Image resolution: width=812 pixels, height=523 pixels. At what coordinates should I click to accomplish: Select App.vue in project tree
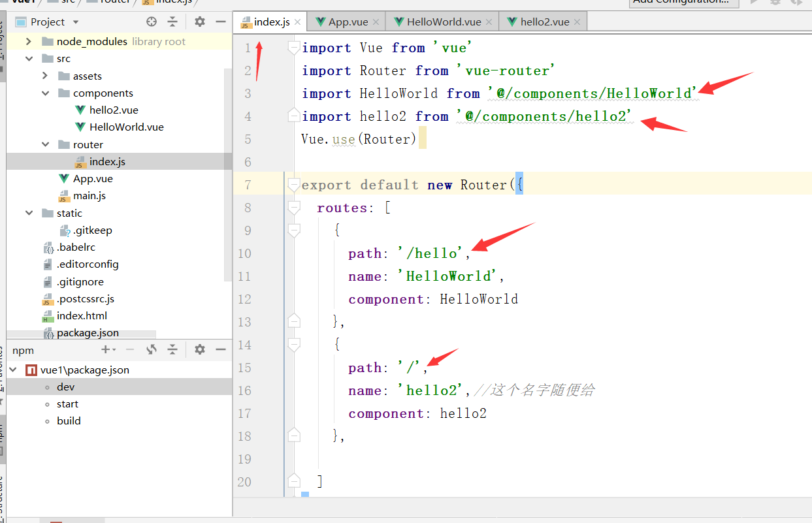93,179
